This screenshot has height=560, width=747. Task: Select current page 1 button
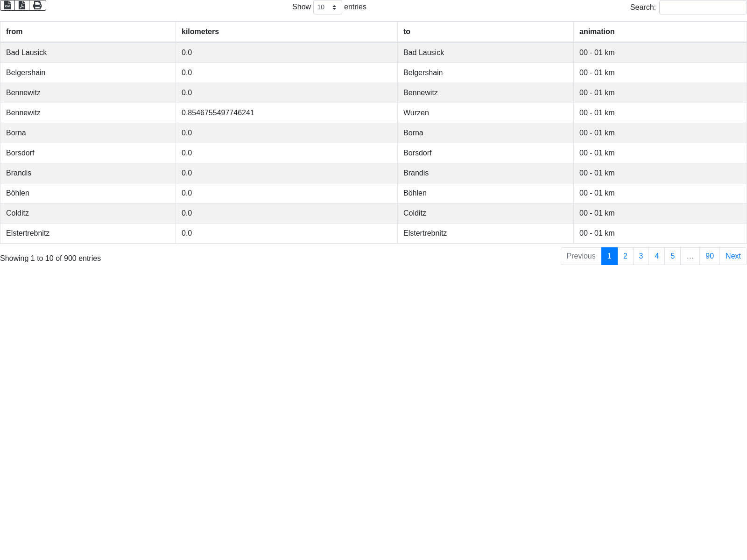(x=609, y=256)
